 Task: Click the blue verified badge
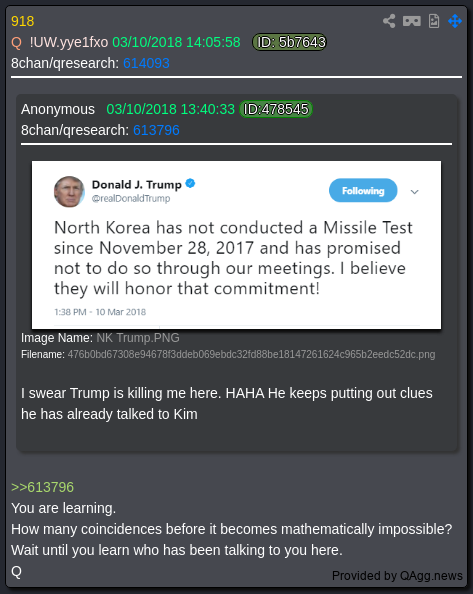pos(190,184)
